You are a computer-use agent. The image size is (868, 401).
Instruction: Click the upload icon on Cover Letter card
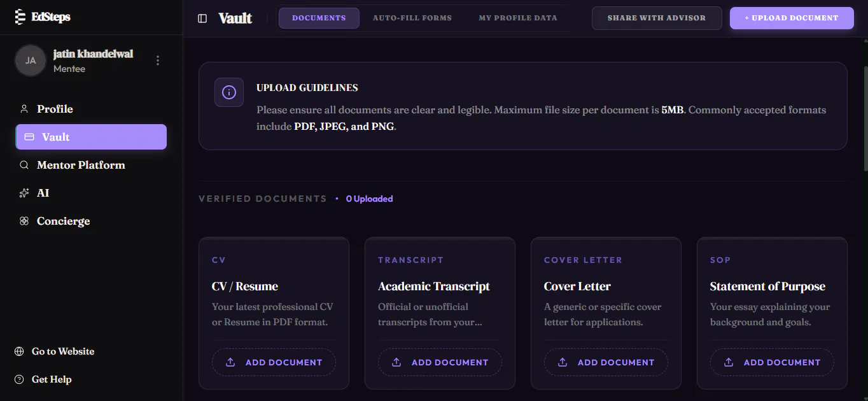[563, 362]
